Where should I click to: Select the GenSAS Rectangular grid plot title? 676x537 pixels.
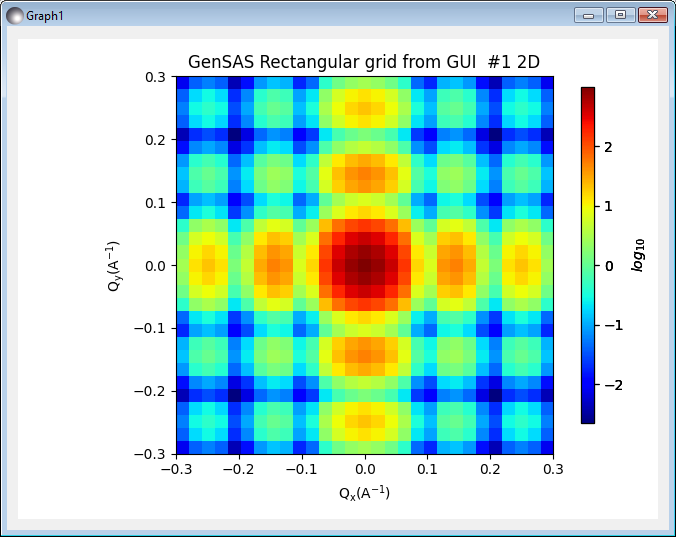coord(364,62)
